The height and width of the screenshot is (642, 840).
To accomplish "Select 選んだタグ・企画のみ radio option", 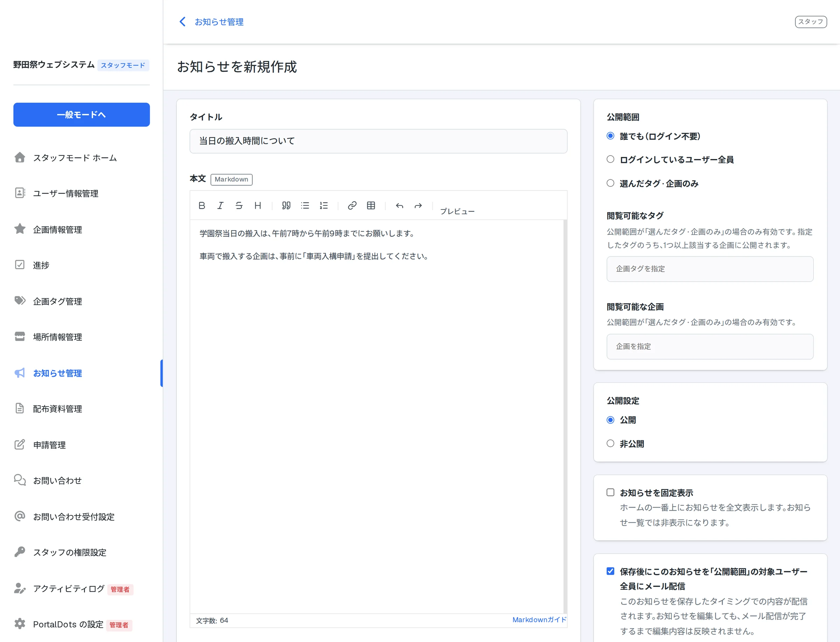I will coord(610,183).
